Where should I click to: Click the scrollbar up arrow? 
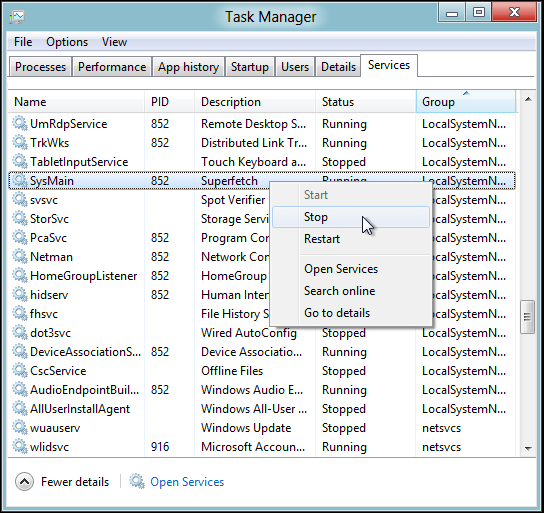tap(528, 100)
